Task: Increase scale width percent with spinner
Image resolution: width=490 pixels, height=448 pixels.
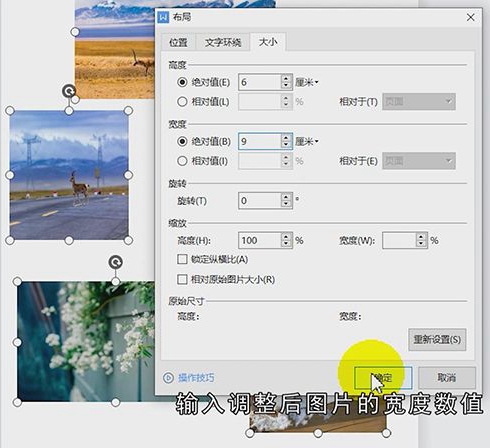Action: 421,237
